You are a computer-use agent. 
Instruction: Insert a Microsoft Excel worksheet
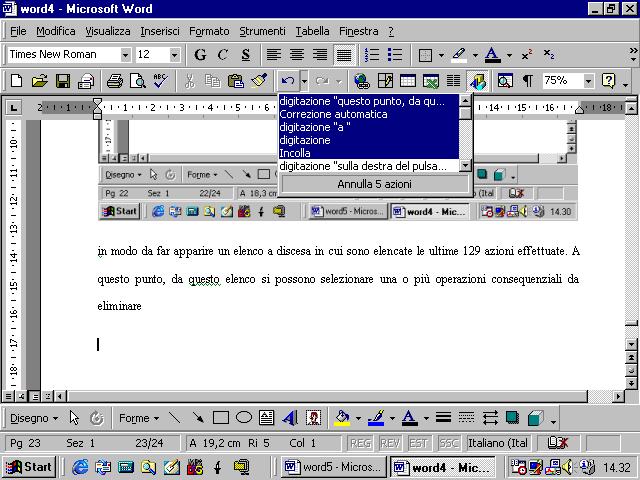pyautogui.click(x=431, y=81)
